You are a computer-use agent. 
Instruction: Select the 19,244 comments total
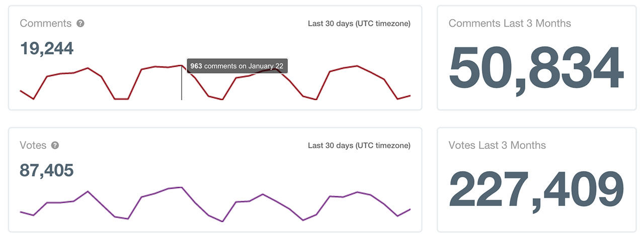click(47, 48)
